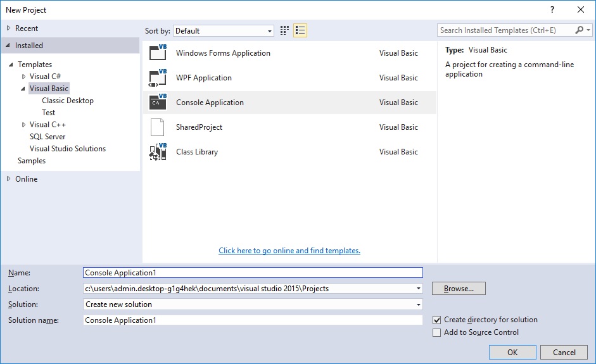596x364 pixels.
Task: Open the Sort by Default dropdown
Action: pyautogui.click(x=224, y=31)
